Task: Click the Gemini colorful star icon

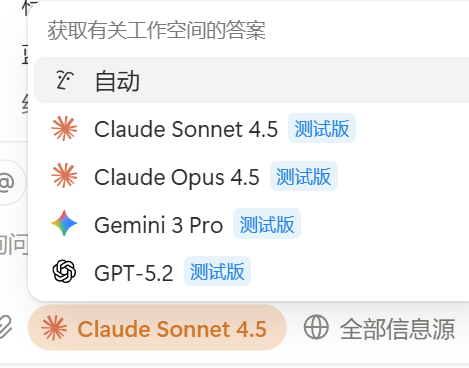Action: (64, 223)
